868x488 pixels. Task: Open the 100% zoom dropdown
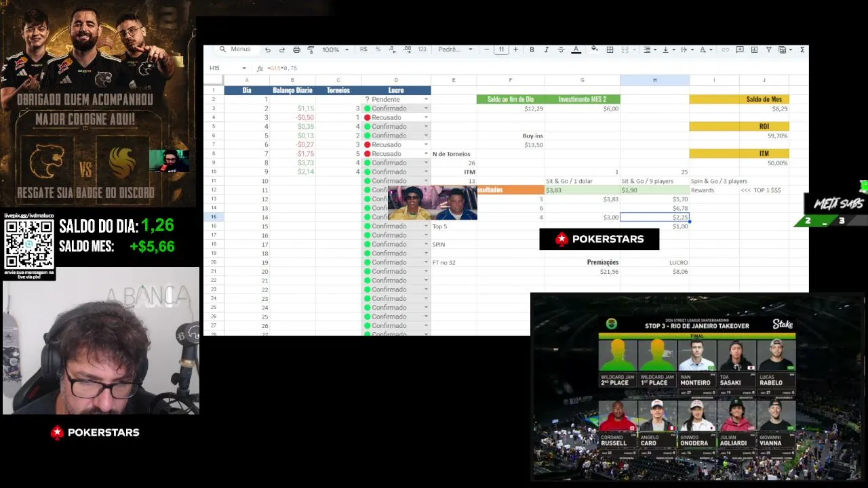[x=335, y=49]
